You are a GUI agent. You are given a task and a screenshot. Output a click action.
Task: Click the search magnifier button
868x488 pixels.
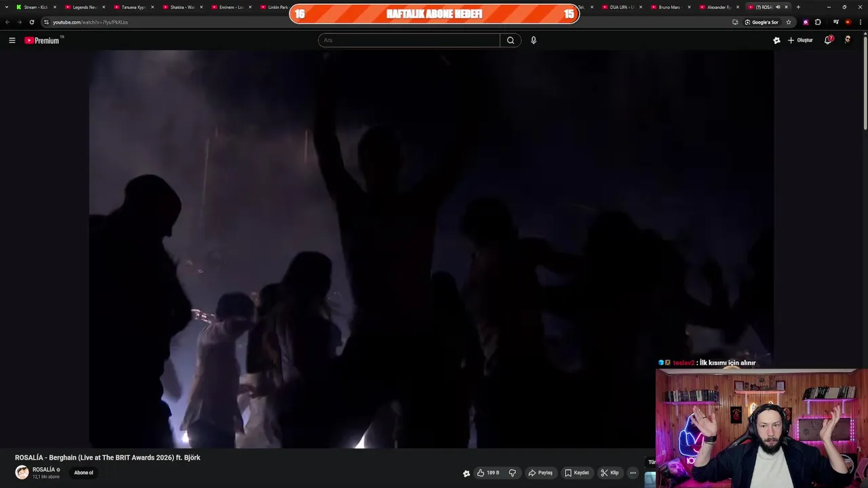coord(511,40)
